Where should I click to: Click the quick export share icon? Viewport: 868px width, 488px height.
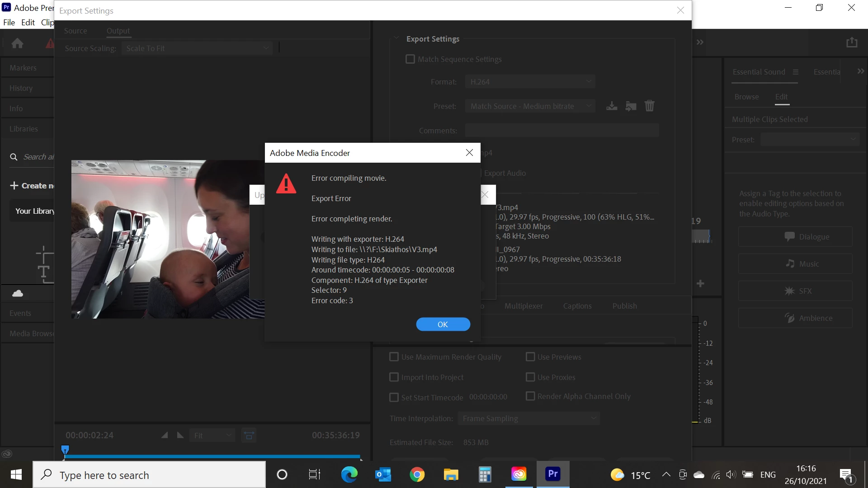point(852,42)
